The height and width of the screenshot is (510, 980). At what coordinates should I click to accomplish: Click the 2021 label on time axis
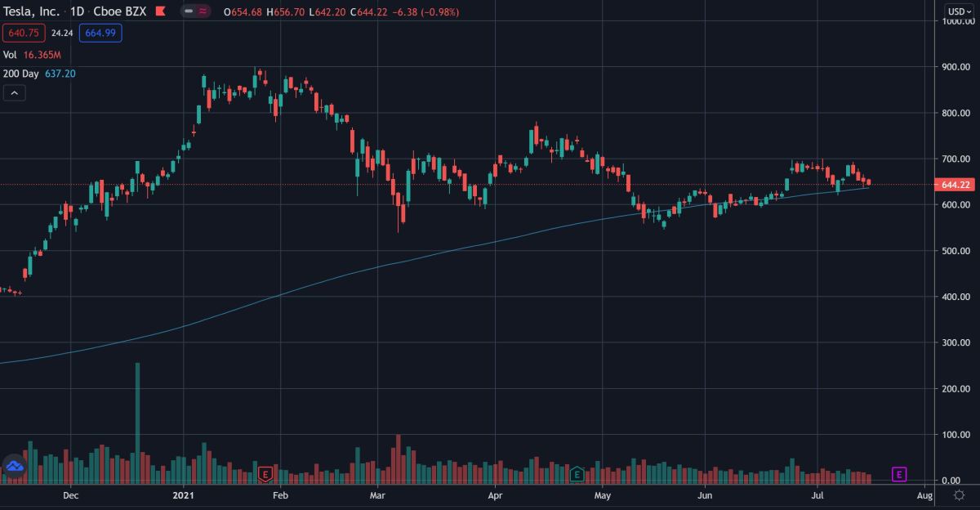[184, 495]
